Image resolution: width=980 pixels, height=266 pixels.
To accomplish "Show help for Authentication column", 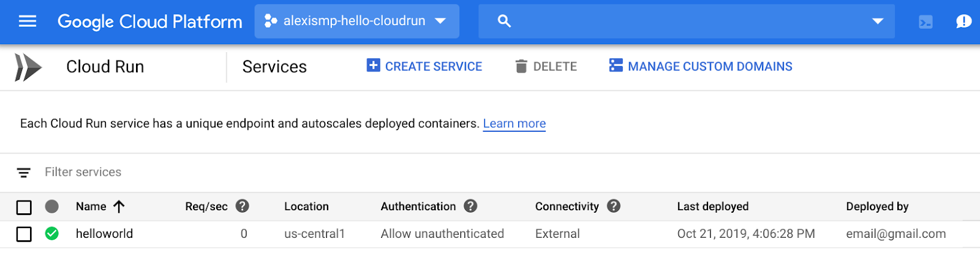I will pos(470,206).
